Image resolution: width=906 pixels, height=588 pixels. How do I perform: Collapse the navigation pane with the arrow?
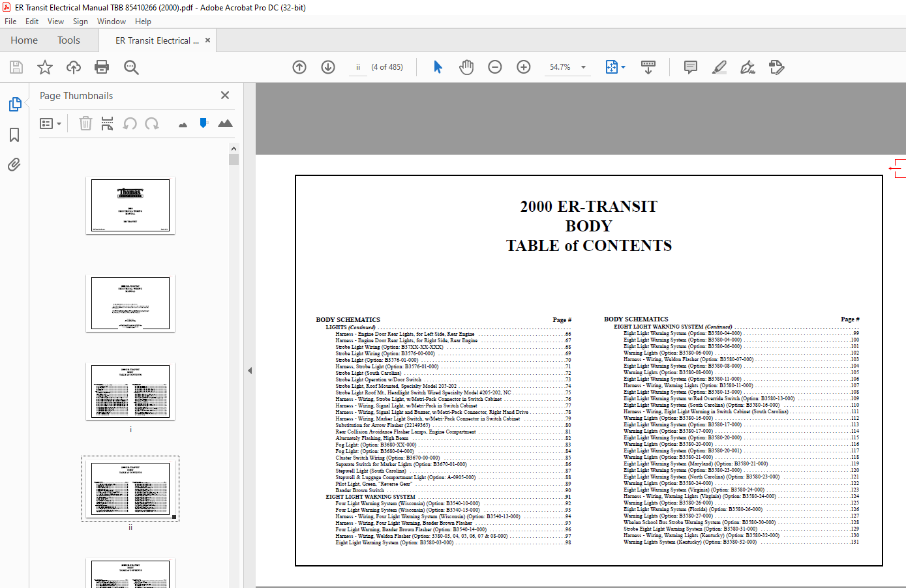click(x=250, y=370)
